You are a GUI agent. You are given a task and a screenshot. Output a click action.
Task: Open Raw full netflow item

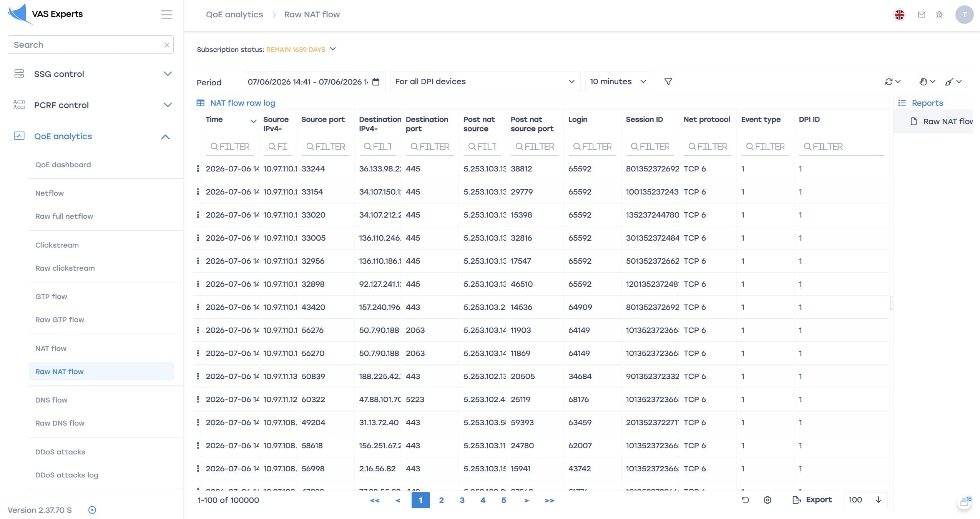pyautogui.click(x=64, y=216)
